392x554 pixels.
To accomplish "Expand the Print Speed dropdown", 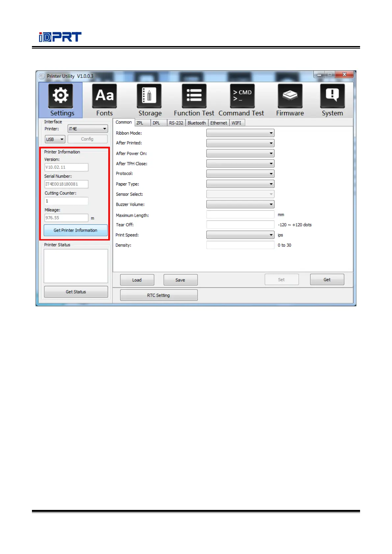I will 240,235.
